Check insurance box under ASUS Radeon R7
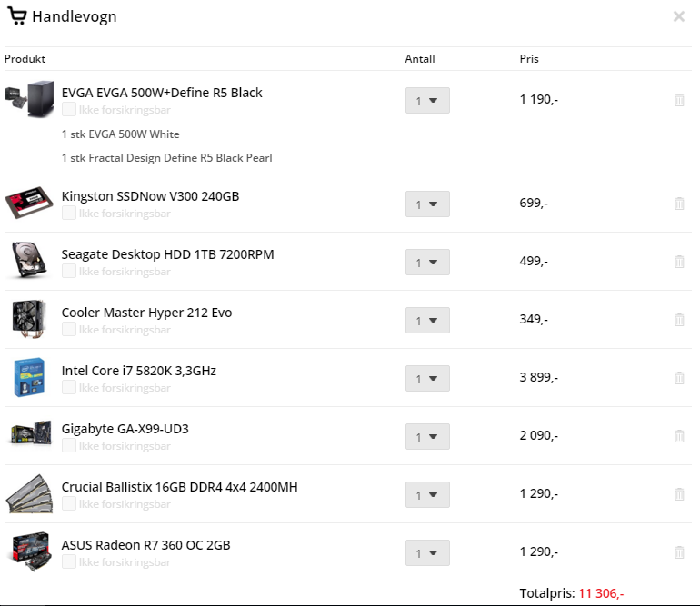The width and height of the screenshot is (700, 606). pyautogui.click(x=69, y=561)
